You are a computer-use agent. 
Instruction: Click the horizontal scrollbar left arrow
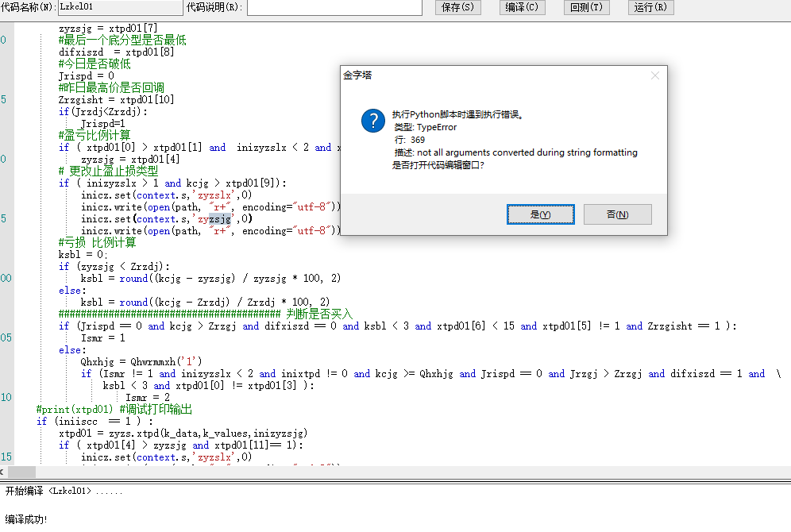(2, 472)
